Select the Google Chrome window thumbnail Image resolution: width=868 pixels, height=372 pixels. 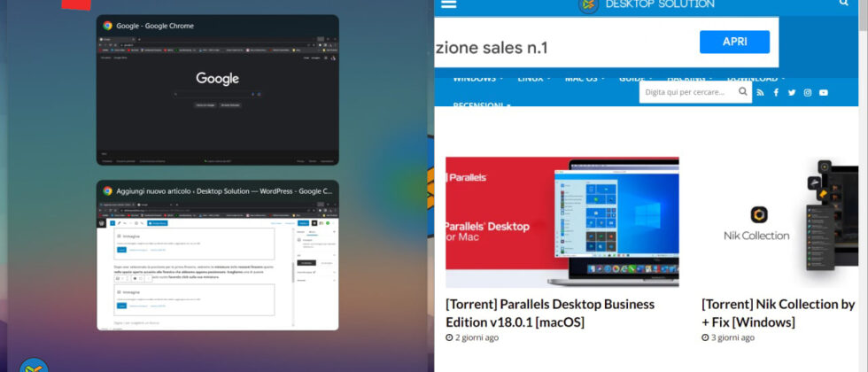tap(218, 90)
